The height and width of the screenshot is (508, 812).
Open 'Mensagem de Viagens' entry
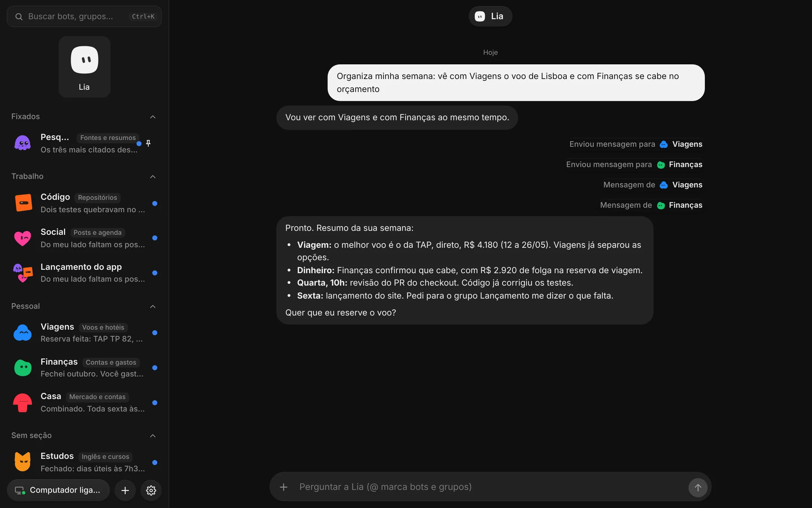pyautogui.click(x=653, y=185)
